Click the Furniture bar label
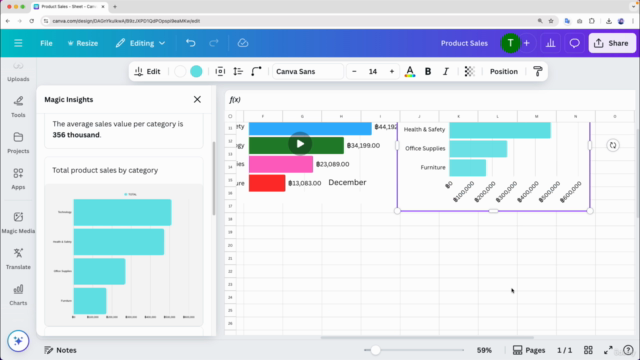The image size is (640, 360). tap(433, 167)
